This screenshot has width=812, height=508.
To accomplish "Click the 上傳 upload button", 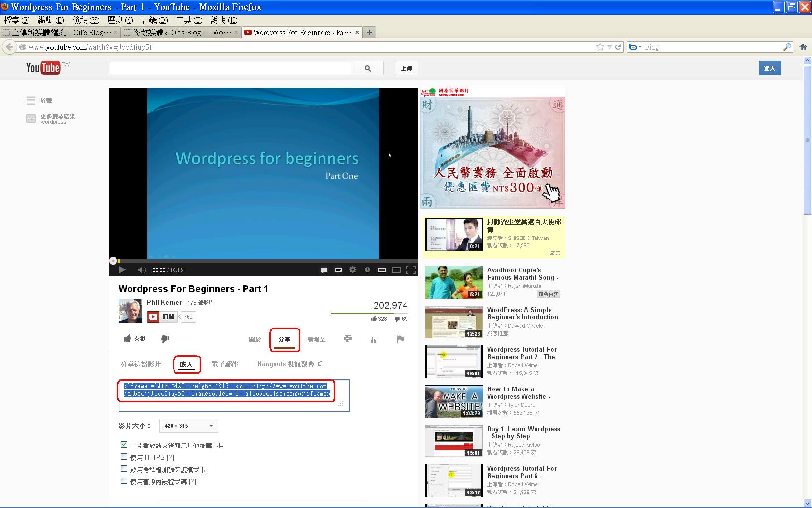I will [x=407, y=68].
